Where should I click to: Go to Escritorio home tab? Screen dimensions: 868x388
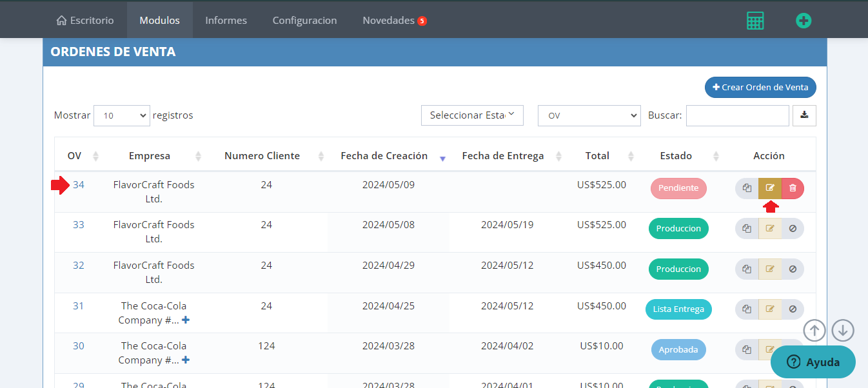pyautogui.click(x=85, y=21)
